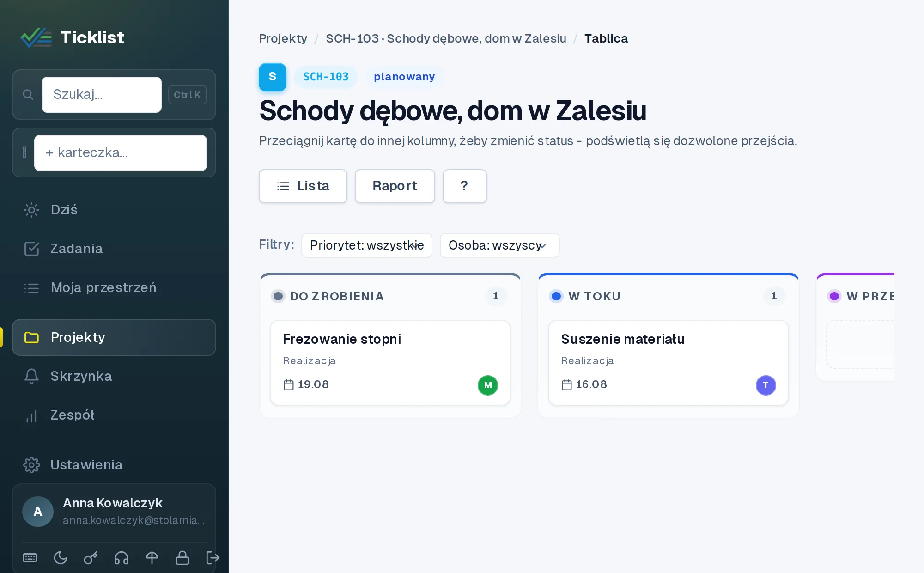
Task: Go to Projekty breadcrumb link
Action: (x=283, y=38)
